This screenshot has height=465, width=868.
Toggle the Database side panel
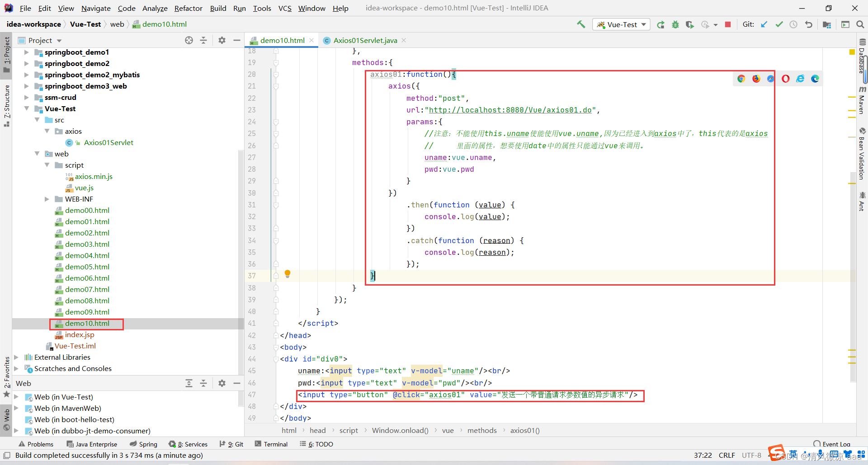[862, 56]
